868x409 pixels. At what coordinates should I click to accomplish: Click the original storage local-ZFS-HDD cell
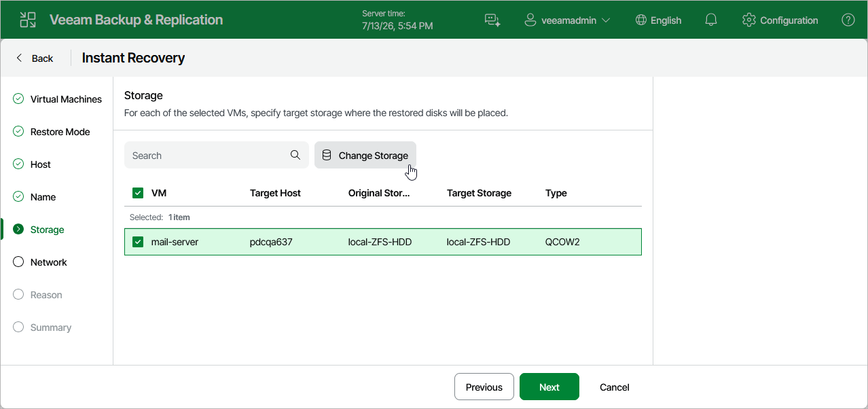380,242
